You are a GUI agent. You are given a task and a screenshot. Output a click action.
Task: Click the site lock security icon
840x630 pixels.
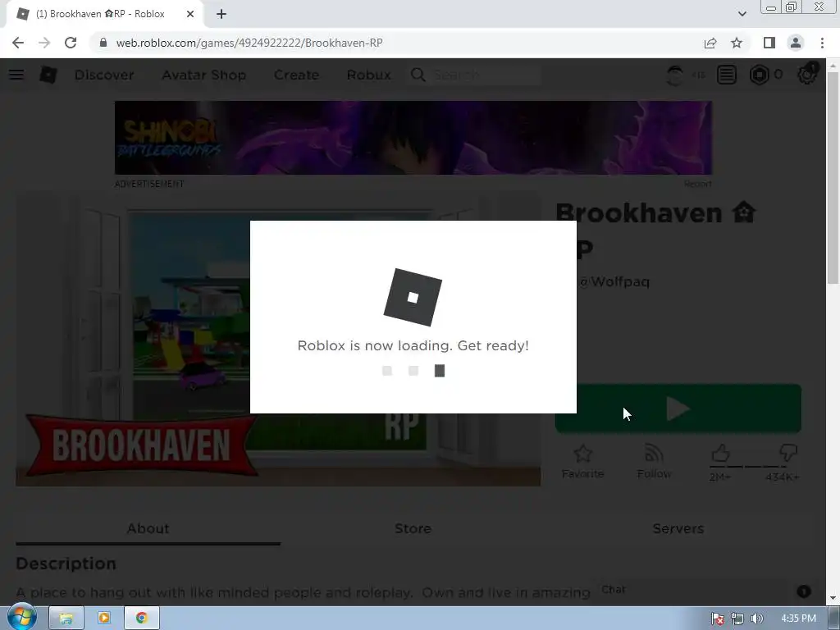(103, 43)
